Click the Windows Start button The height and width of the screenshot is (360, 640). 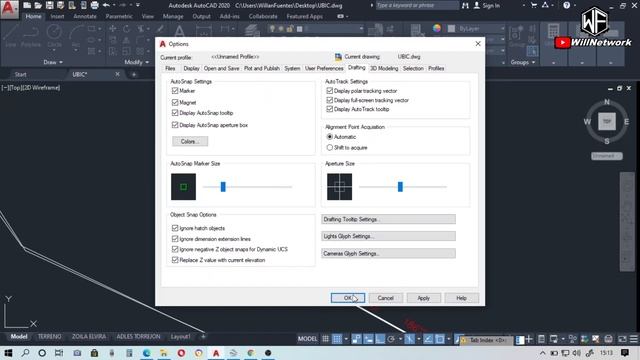coord(8,353)
